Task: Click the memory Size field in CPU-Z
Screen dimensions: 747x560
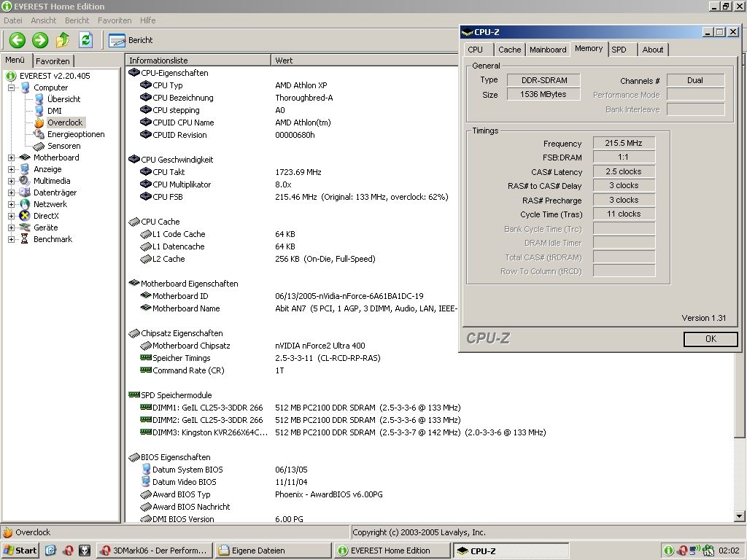Action: point(543,94)
